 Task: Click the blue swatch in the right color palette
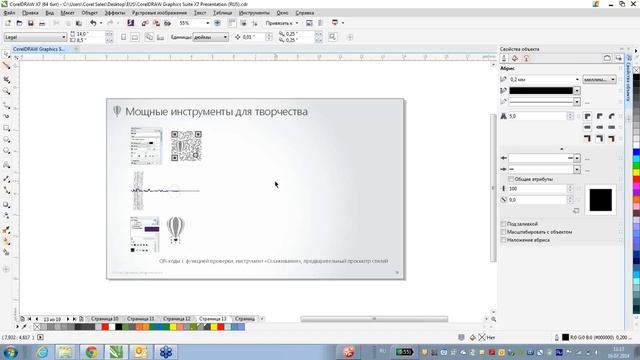click(x=636, y=153)
